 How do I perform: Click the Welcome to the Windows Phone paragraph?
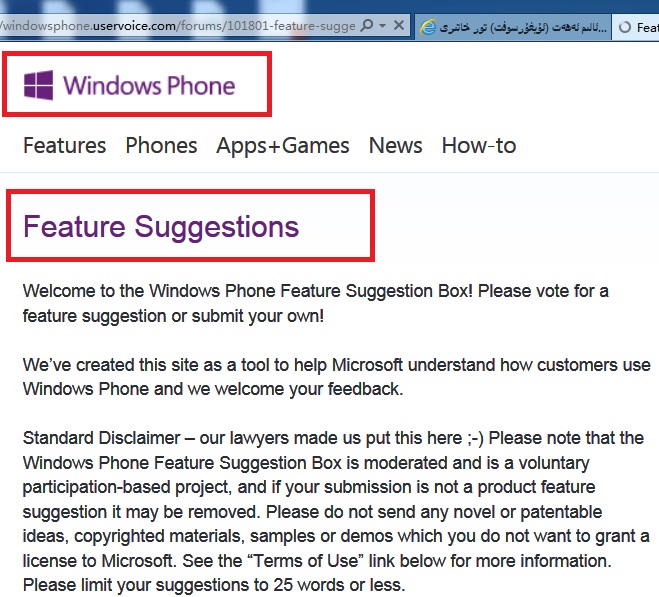[x=316, y=303]
